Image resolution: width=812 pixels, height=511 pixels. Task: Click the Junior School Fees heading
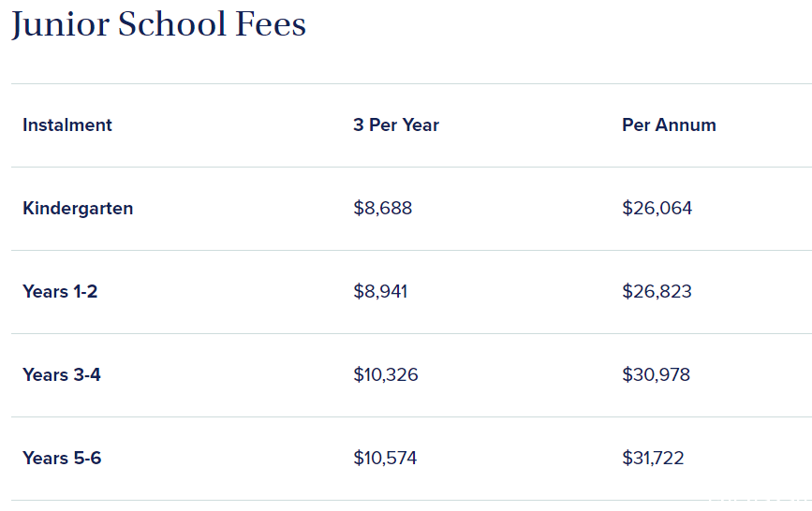click(158, 25)
